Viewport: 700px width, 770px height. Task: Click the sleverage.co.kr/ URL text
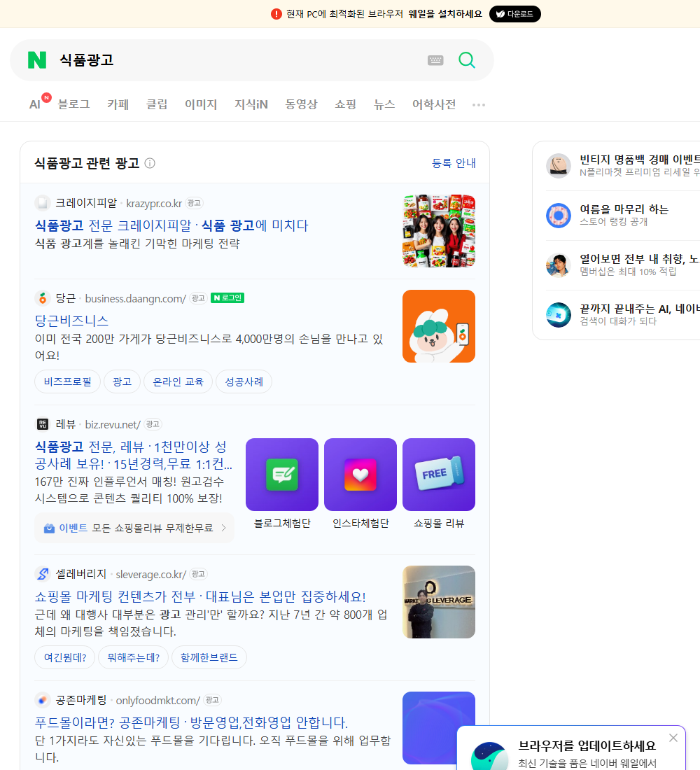[150, 574]
